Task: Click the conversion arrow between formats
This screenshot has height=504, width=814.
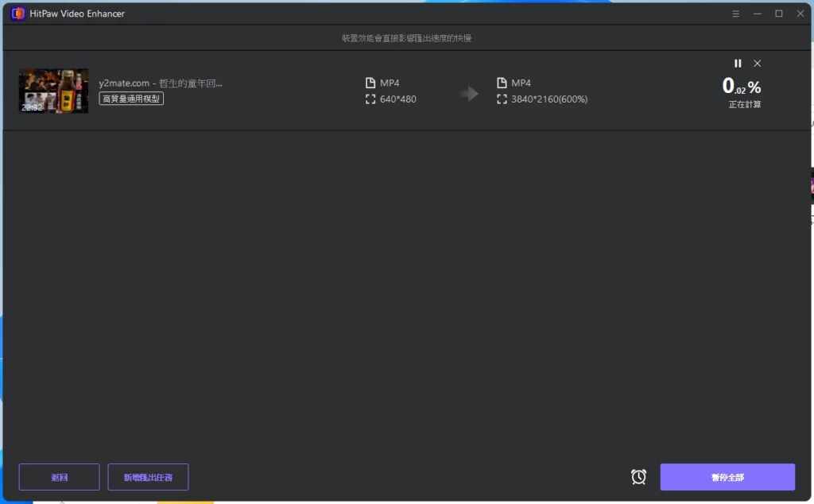Action: (x=469, y=94)
